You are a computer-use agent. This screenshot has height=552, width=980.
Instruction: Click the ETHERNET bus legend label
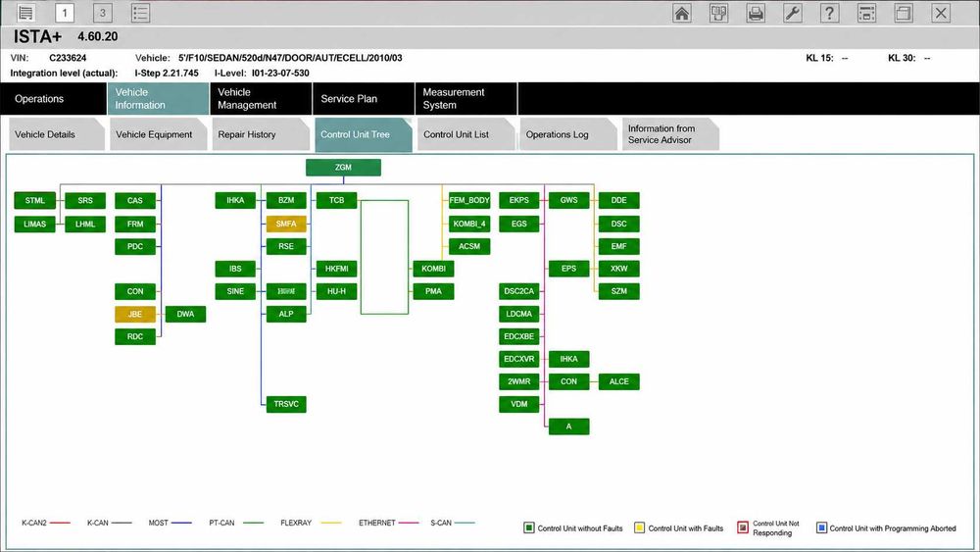tap(377, 523)
